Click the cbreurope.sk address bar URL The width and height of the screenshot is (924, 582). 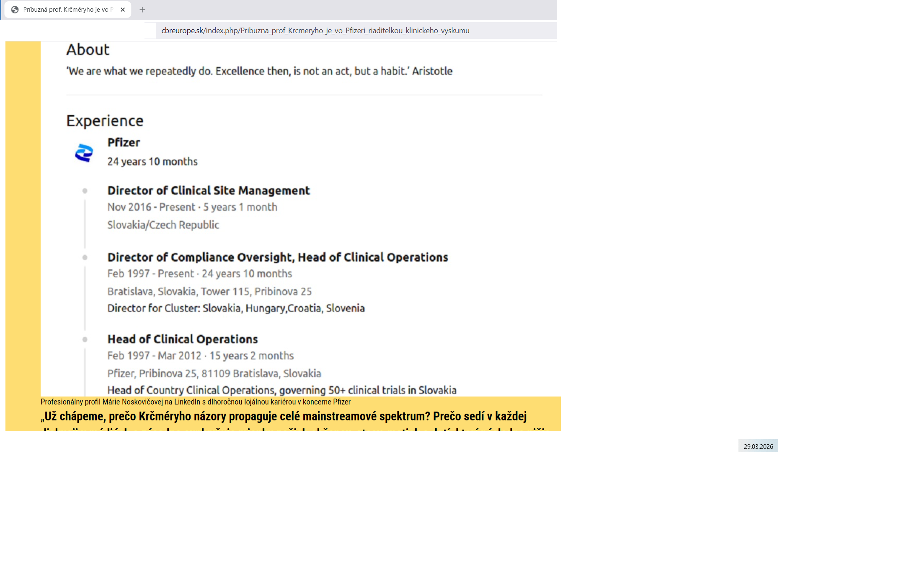point(315,31)
